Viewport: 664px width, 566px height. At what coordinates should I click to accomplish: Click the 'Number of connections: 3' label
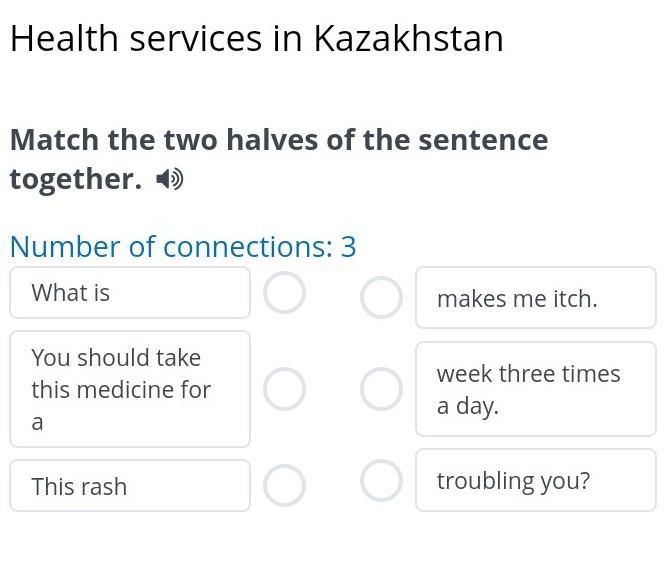[183, 246]
